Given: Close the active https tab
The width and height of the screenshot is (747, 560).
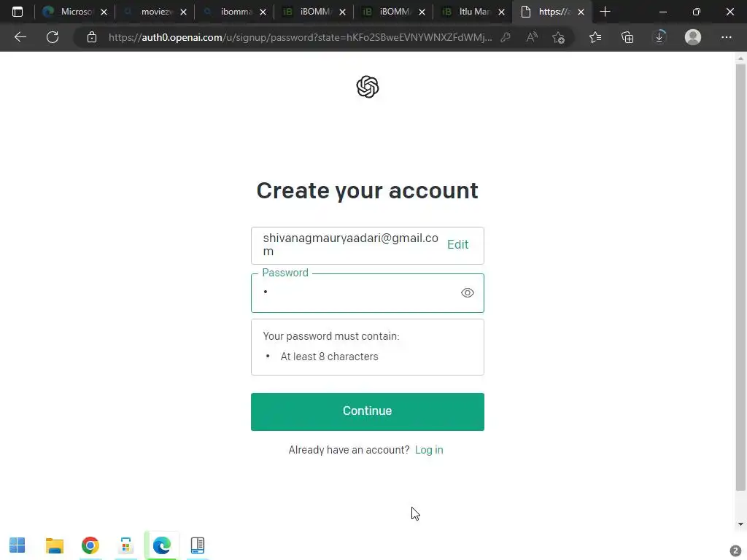Looking at the screenshot, I should (x=581, y=12).
